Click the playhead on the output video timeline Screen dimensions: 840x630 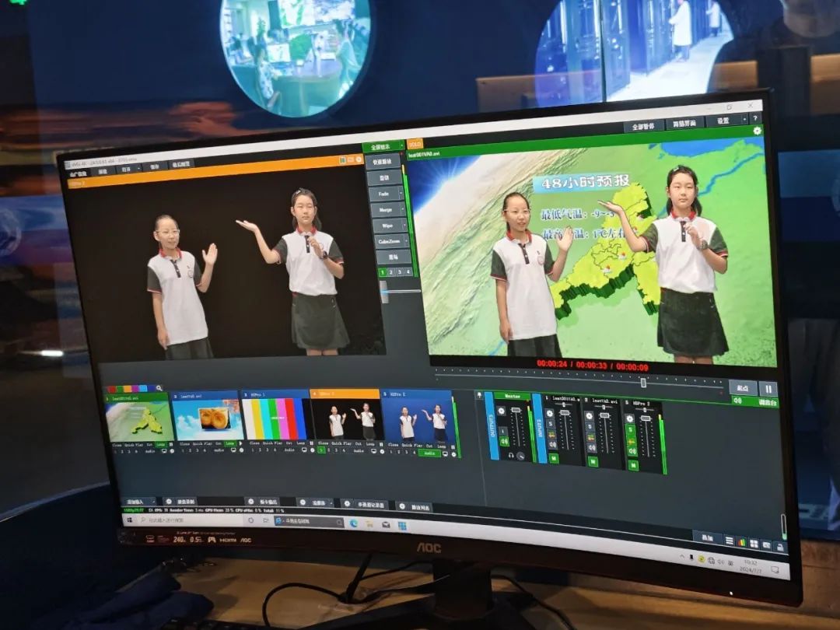(643, 382)
